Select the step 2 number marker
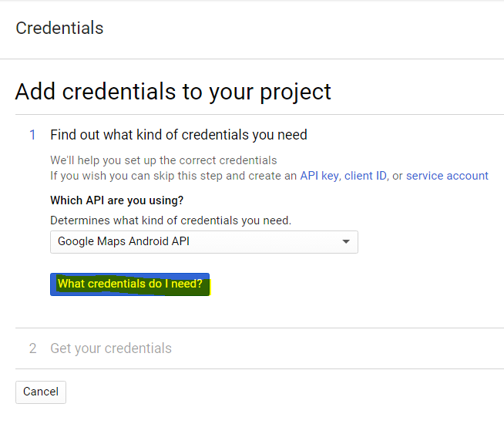The width and height of the screenshot is (504, 434). [x=32, y=348]
